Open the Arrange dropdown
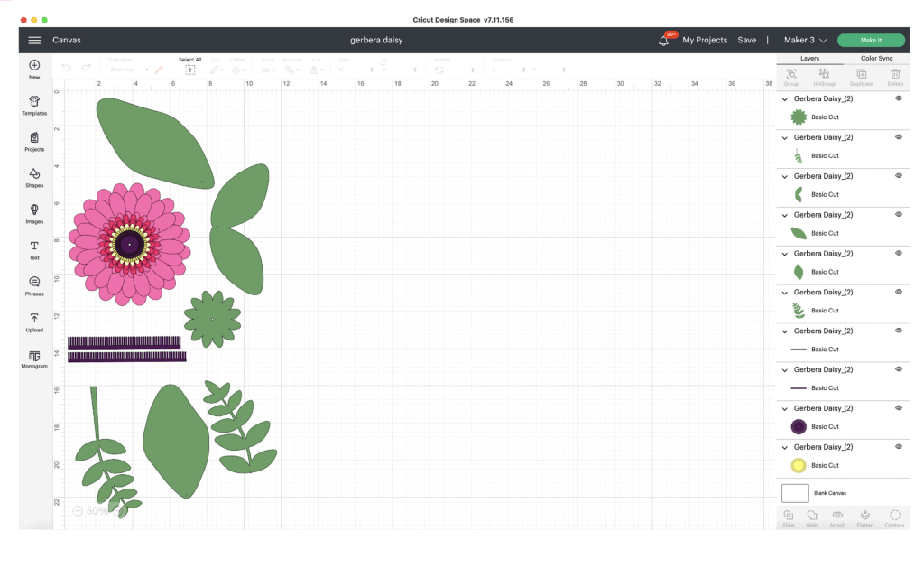Image resolution: width=924 pixels, height=578 pixels. click(291, 70)
